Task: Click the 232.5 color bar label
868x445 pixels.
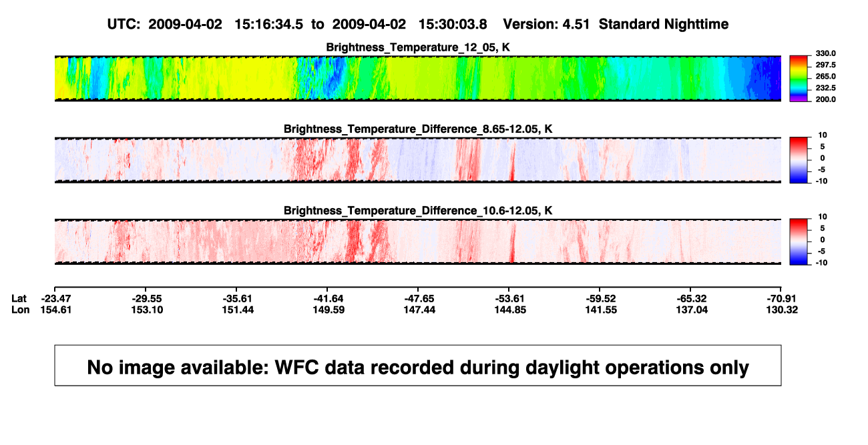Action: tap(825, 88)
